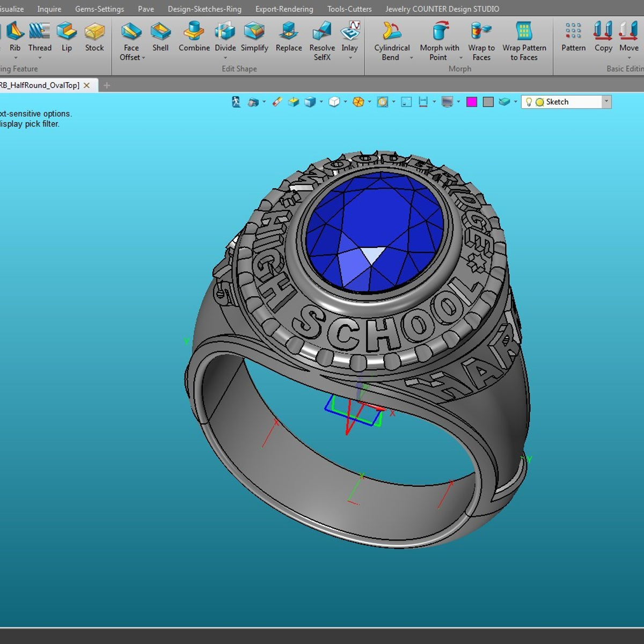
Task: Toggle the light bulb in Sketch box
Action: tap(529, 102)
